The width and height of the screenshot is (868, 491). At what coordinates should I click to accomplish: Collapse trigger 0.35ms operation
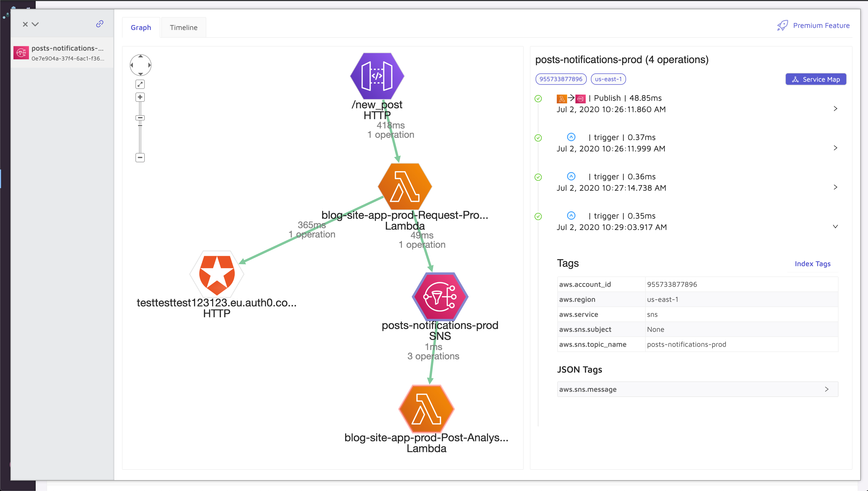click(x=835, y=227)
